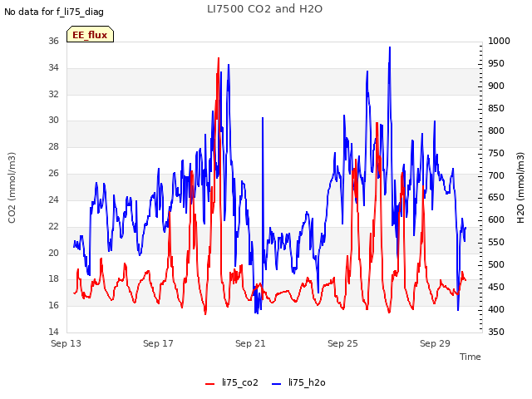
Task: Click the 850 value on H2O axis
Action: pos(496,109)
